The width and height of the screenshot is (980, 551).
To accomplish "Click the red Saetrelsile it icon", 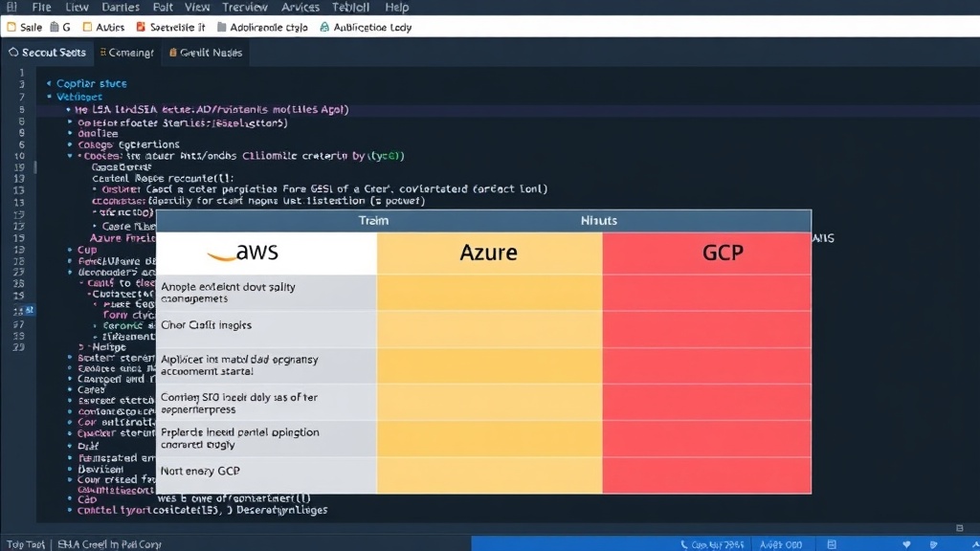I will [x=141, y=27].
